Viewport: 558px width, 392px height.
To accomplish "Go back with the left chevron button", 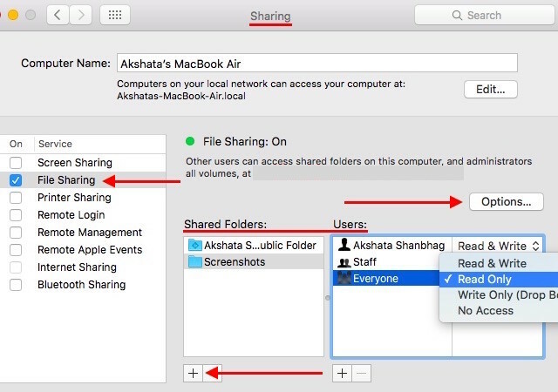I will click(x=58, y=15).
